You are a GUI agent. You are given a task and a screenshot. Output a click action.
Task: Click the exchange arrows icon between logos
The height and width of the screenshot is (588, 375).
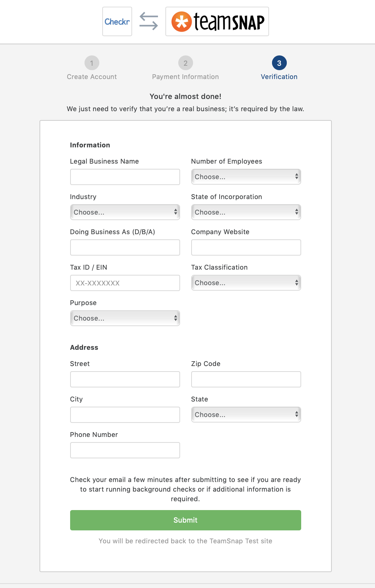149,21
